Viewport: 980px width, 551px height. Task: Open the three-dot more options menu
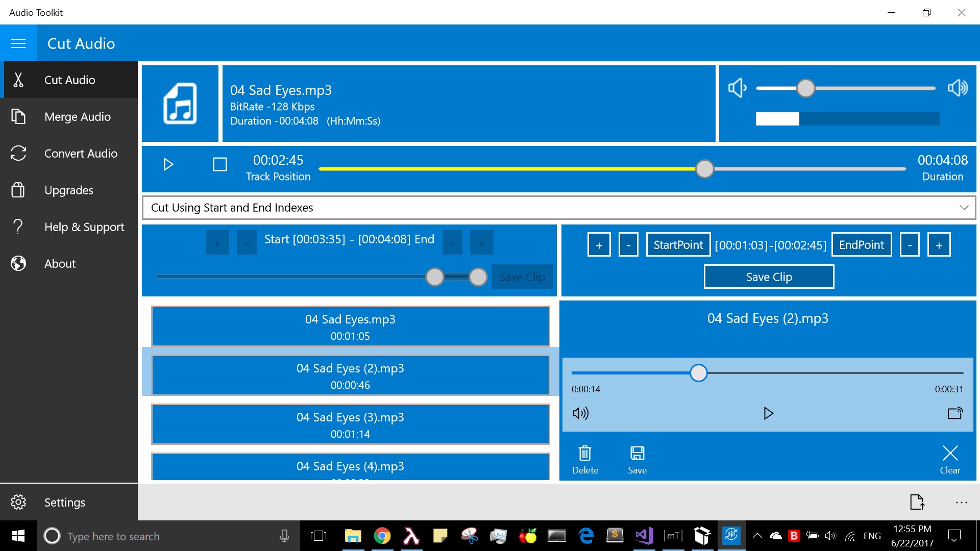(961, 502)
